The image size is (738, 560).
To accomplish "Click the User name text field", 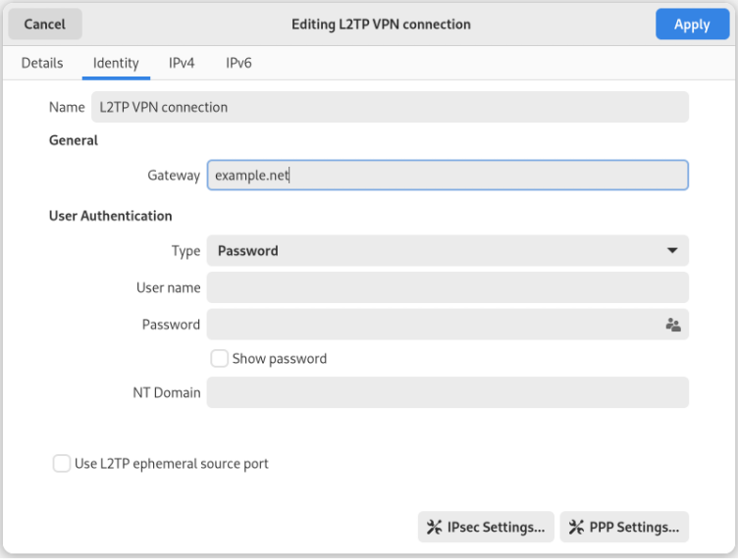I will pos(448,288).
